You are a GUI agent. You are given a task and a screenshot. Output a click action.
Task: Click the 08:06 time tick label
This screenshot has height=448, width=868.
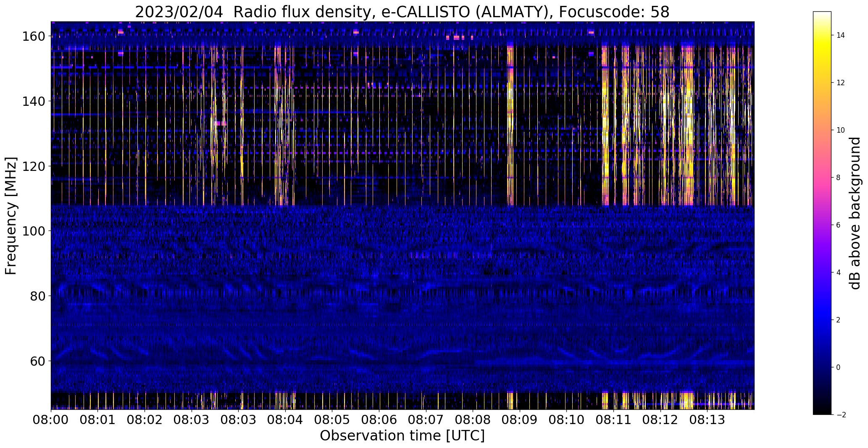point(379,419)
